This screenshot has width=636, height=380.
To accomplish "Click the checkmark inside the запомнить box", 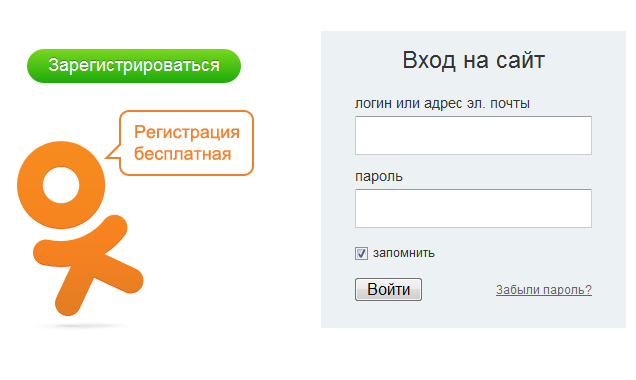I will click(x=361, y=253).
